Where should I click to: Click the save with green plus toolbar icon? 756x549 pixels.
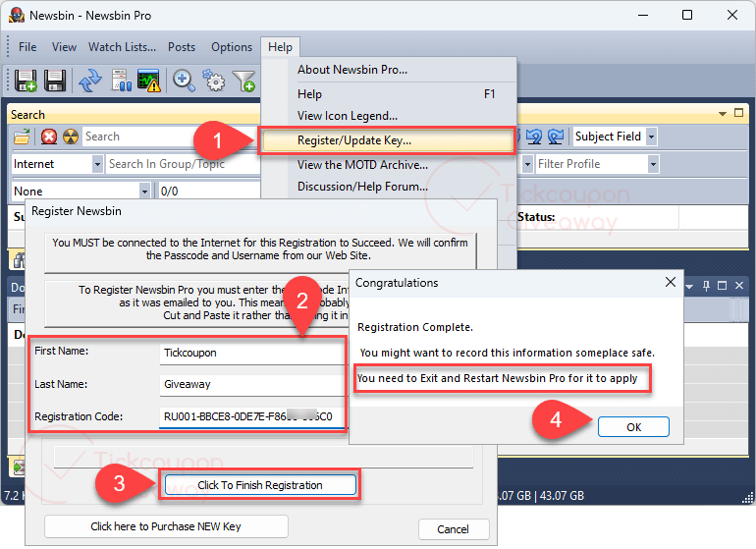pyautogui.click(x=26, y=81)
